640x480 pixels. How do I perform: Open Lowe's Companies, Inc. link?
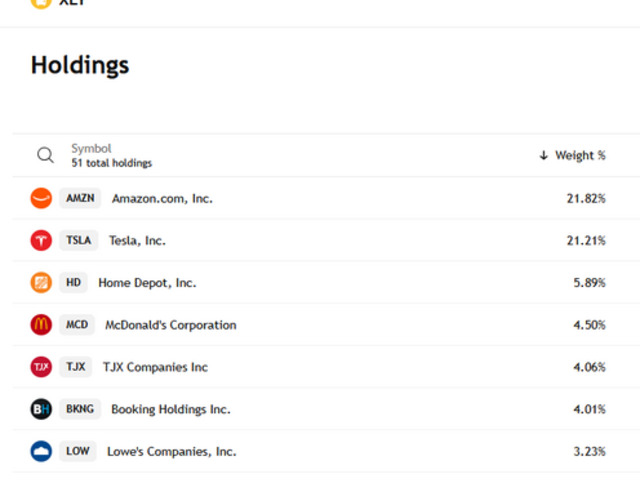tap(171, 451)
